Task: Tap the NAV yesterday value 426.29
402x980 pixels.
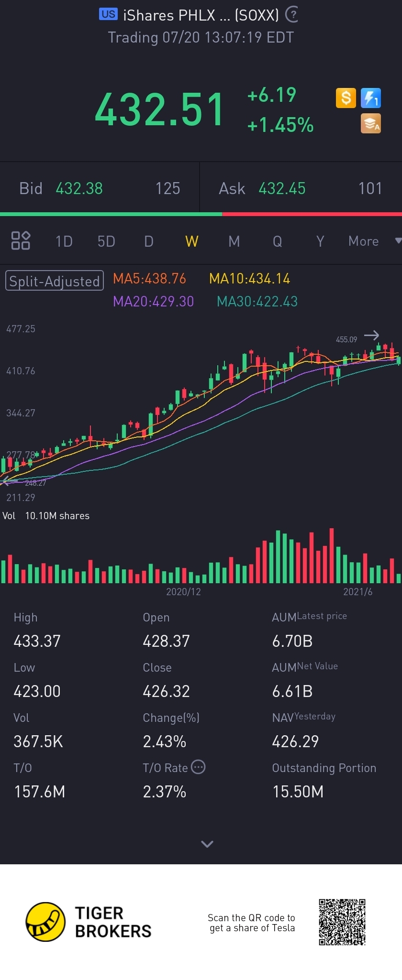Action: tap(295, 741)
